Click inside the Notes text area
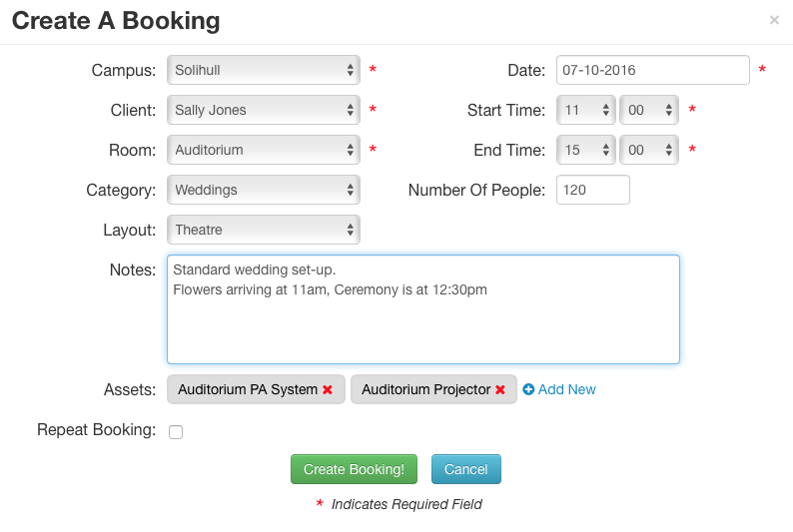 423,309
